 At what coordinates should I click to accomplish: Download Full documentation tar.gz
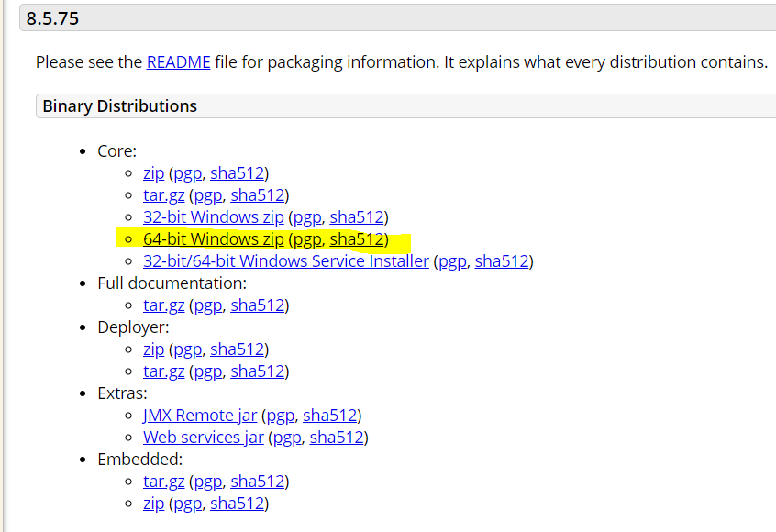164,305
